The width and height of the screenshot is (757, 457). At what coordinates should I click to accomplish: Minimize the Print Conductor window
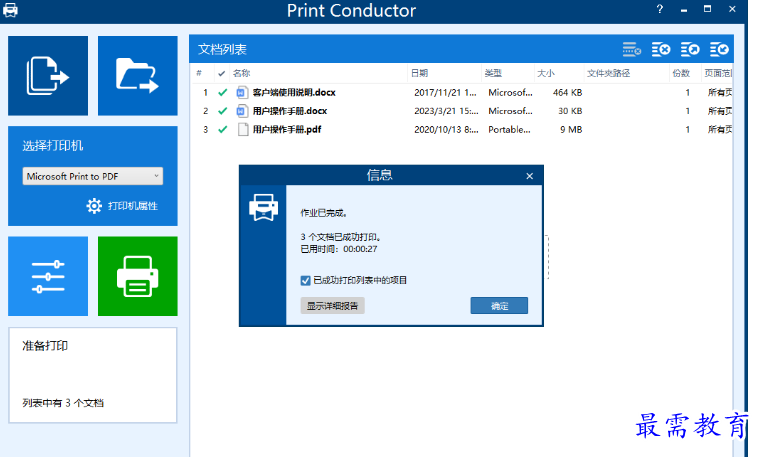point(684,10)
